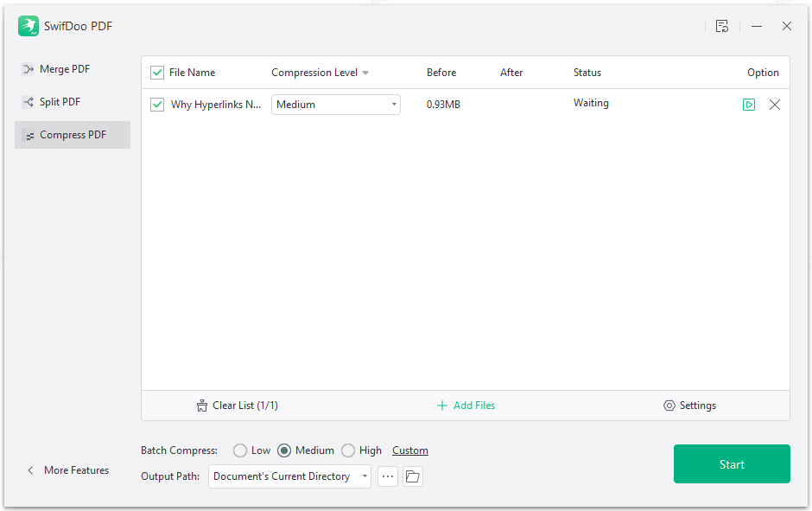Select the Medium batch compress option
This screenshot has width=812, height=511.
click(284, 450)
